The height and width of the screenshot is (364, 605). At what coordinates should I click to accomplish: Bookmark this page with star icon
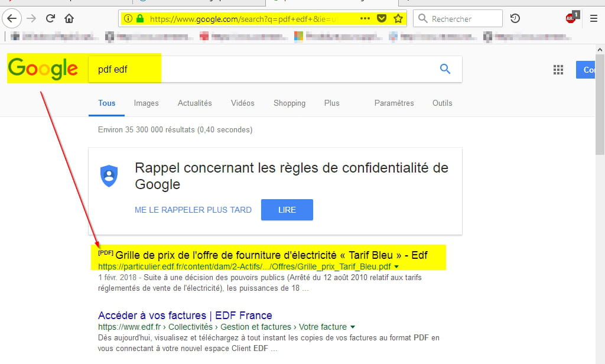click(398, 18)
